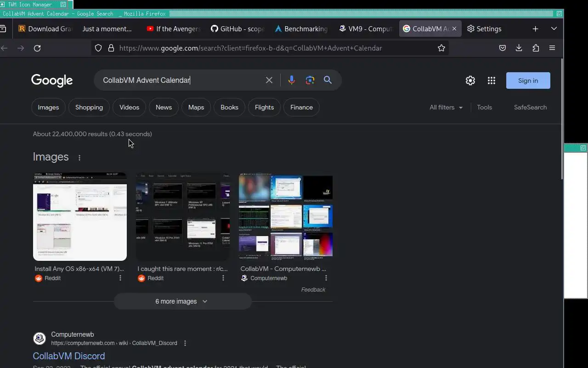Open menu for Computernewb image result
The height and width of the screenshot is (368, 588).
point(326,278)
